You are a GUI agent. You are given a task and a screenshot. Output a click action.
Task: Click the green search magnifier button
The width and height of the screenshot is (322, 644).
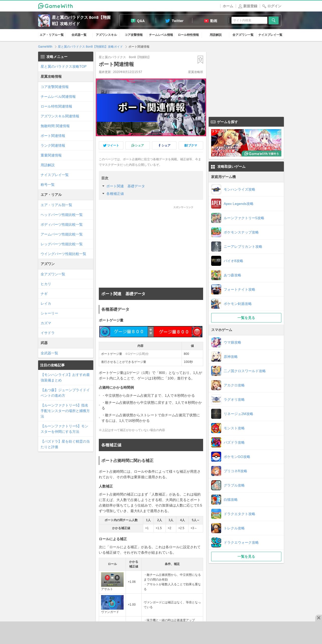coord(273,20)
